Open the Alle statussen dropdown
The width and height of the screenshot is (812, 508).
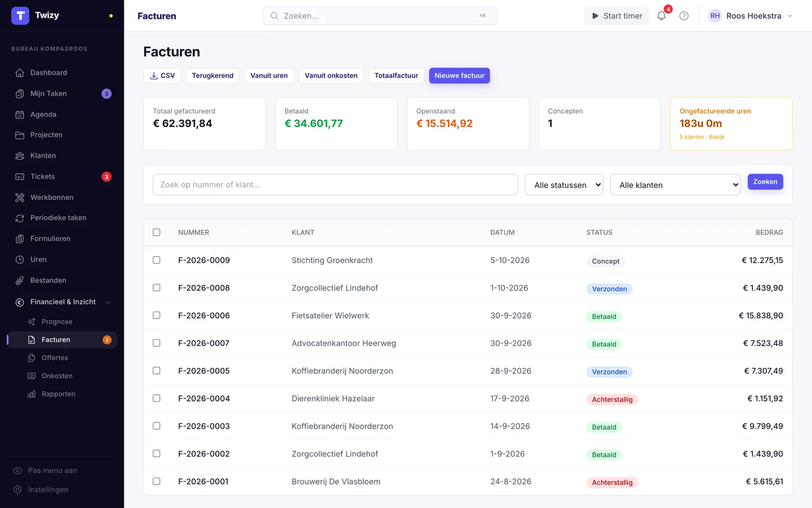coord(564,185)
